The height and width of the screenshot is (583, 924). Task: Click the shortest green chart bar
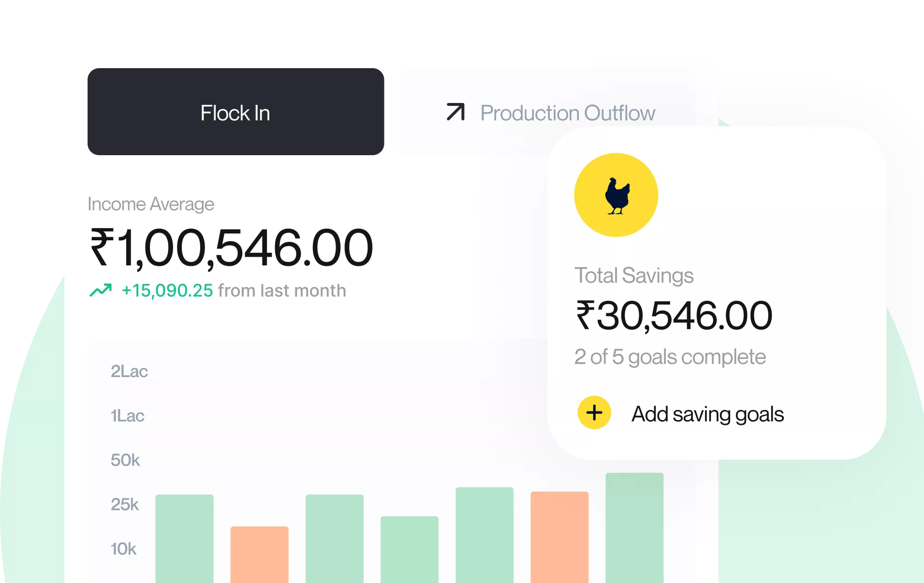[x=409, y=549]
